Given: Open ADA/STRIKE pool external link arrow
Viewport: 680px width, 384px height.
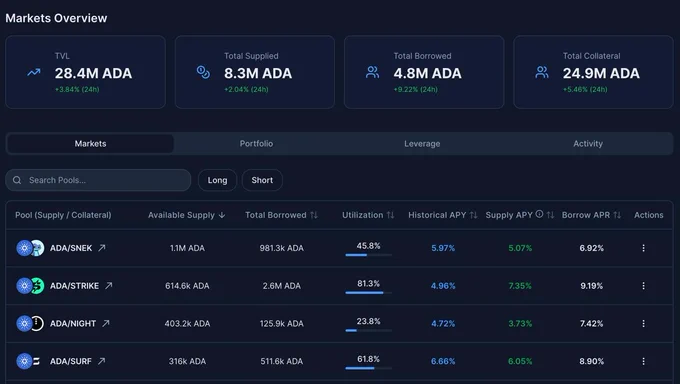Looking at the screenshot, I should click(108, 286).
